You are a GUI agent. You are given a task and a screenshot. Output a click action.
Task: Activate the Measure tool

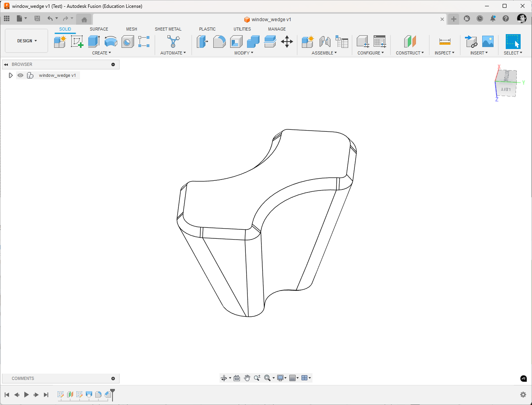[445, 42]
